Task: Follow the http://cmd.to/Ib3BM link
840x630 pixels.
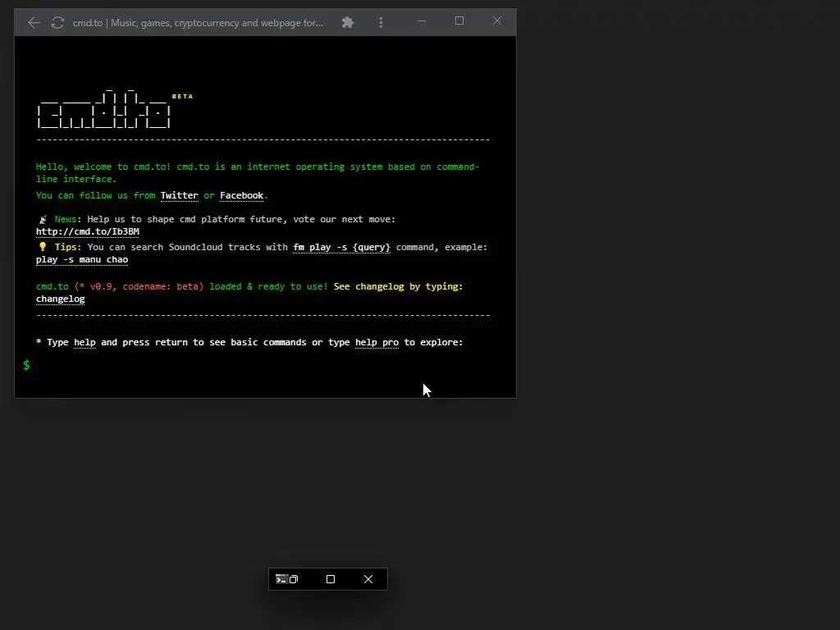Action: 87,231
